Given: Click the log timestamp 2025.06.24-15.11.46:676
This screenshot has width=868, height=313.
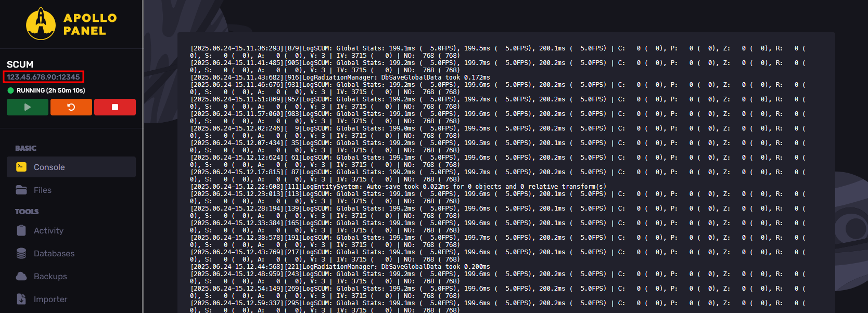Looking at the screenshot, I should click(237, 85).
